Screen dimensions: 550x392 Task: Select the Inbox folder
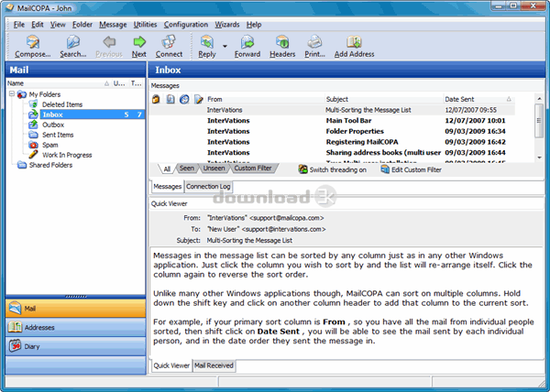point(92,114)
